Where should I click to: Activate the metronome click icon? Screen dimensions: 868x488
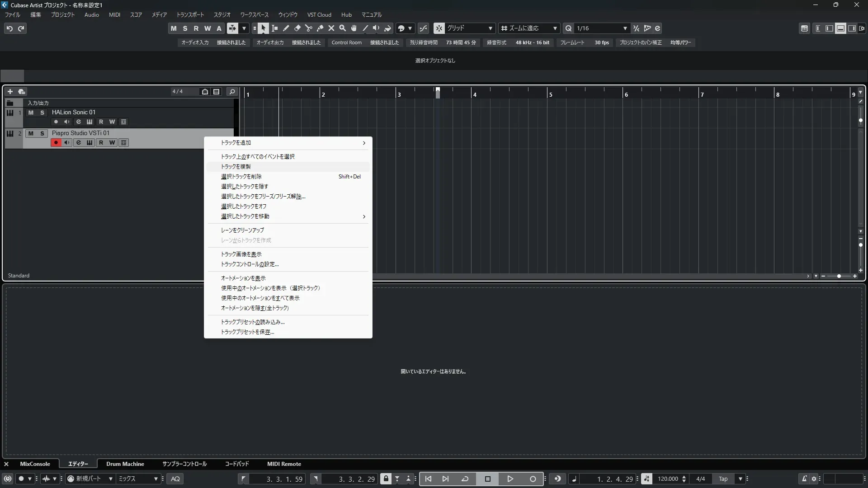[x=804, y=479]
